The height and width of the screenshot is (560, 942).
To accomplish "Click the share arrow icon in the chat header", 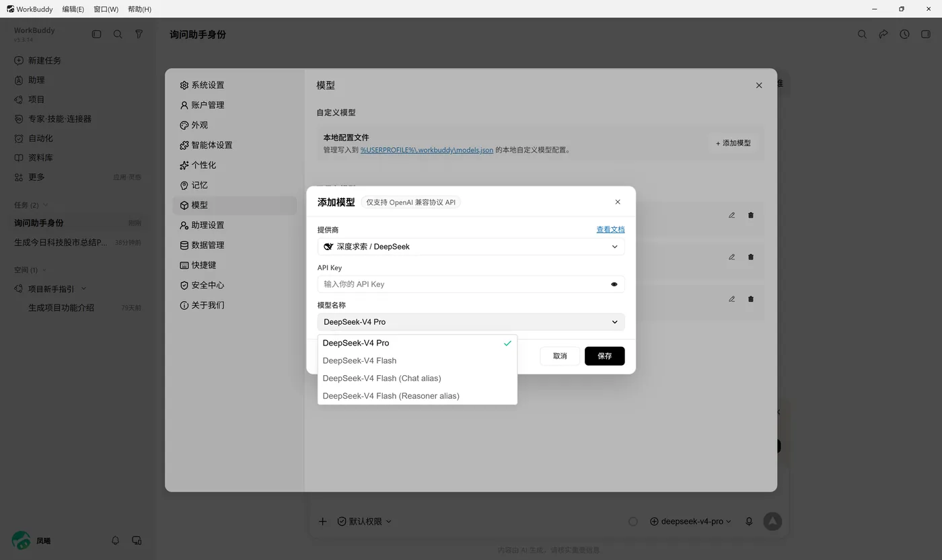I will click(883, 34).
